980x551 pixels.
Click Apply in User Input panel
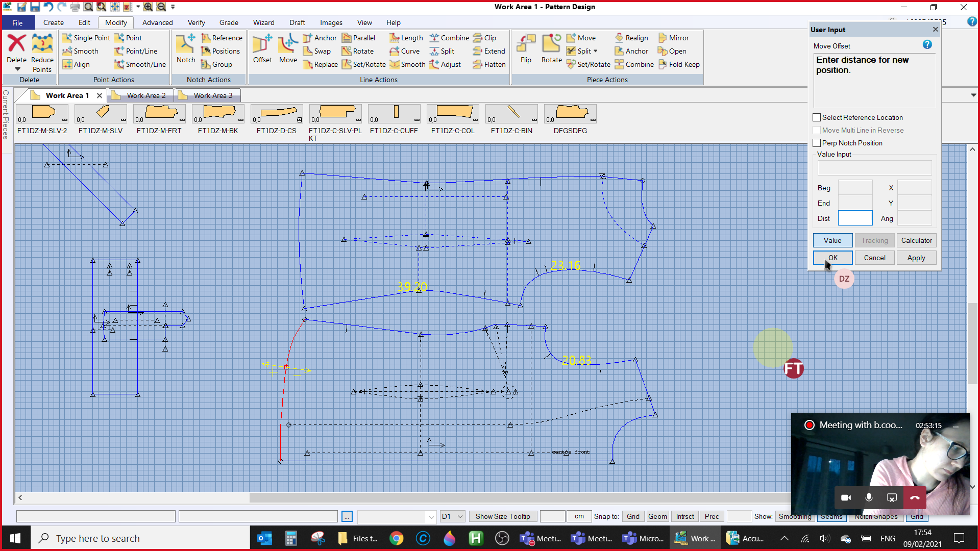[916, 258]
